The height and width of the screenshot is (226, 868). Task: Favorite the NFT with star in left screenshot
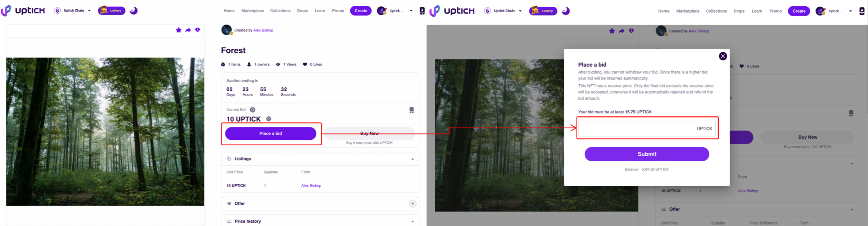pos(179,30)
